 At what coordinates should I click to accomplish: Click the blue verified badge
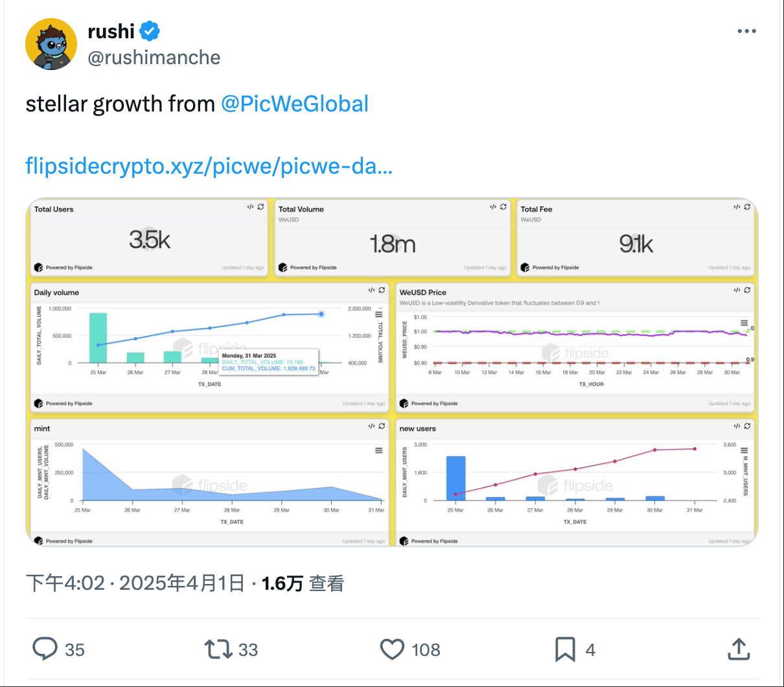150,30
